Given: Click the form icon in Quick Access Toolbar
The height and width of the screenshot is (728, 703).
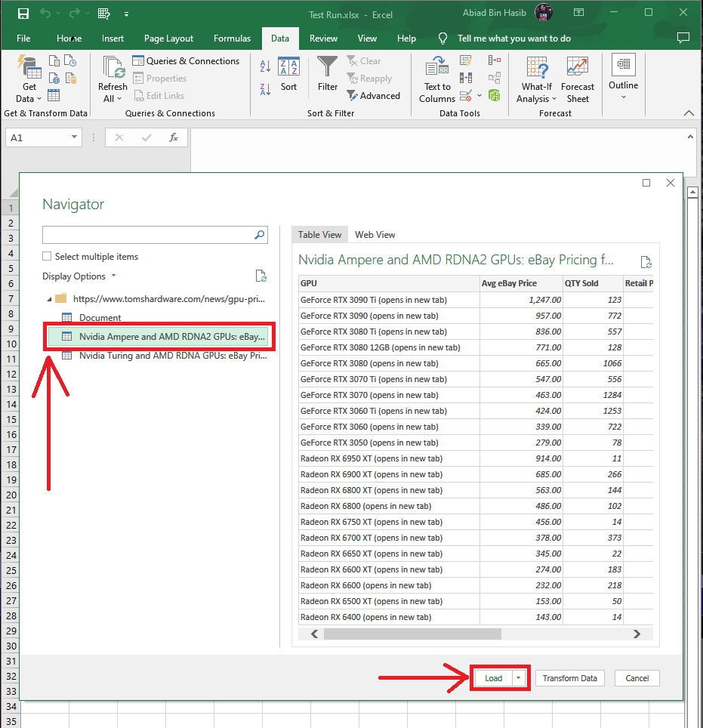Looking at the screenshot, I should (x=103, y=14).
